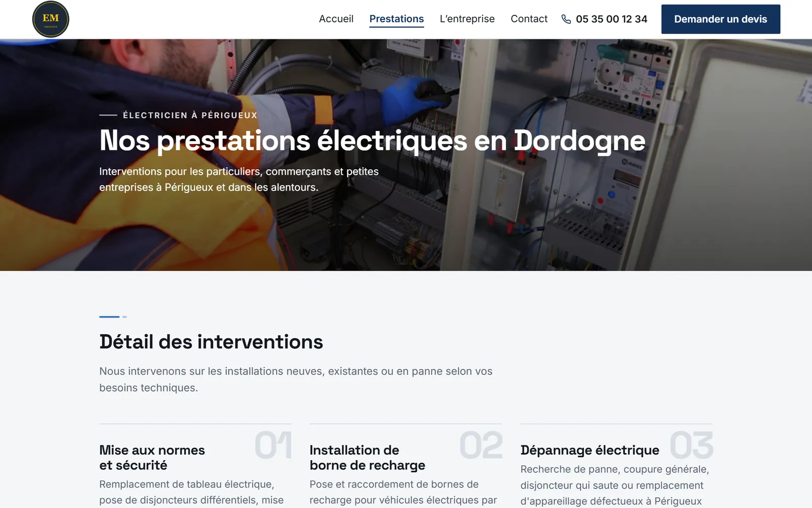Select the Dépannage électrique card title
Screen dimensions: 812x508
tap(590, 450)
